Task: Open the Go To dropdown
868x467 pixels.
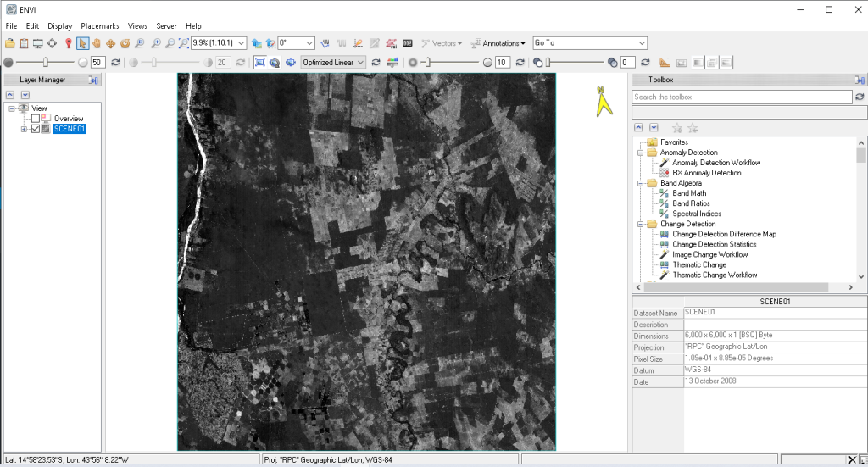Action: [x=642, y=43]
